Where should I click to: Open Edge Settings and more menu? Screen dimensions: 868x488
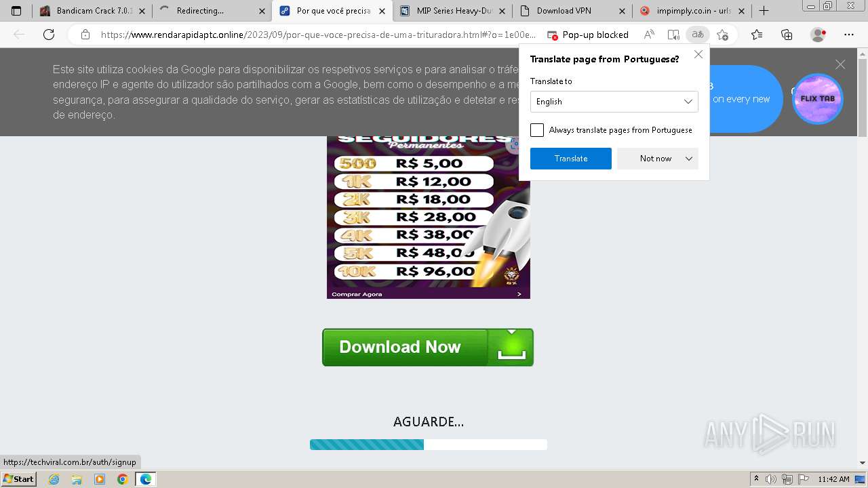[x=849, y=35]
